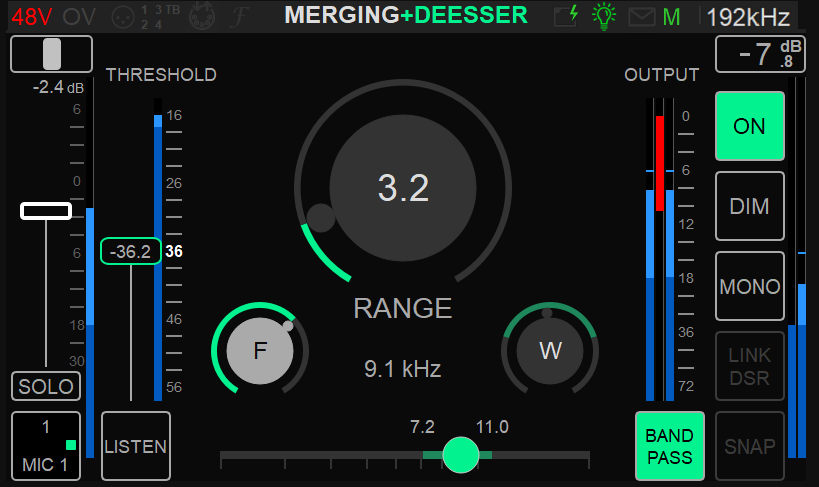Open the 192kHz sample rate selector
This screenshot has height=487, width=819.
coord(748,16)
